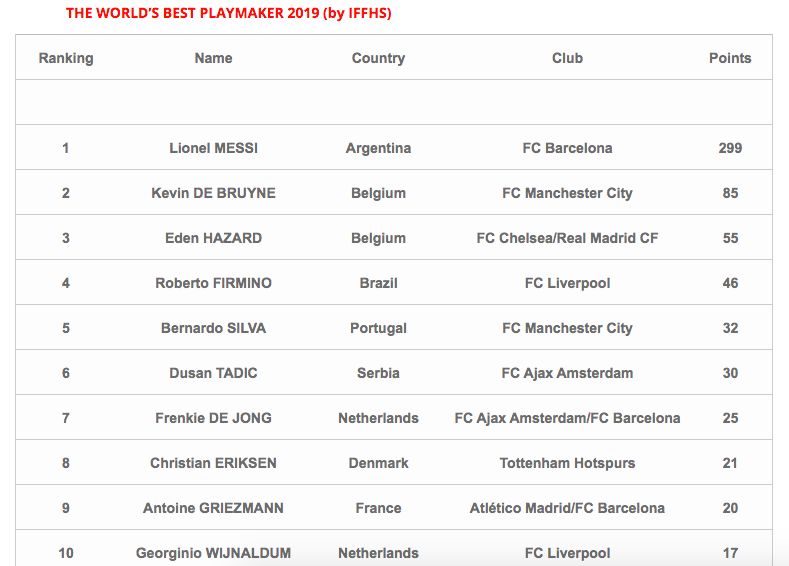
Task: Click the Name column header
Action: (213, 58)
